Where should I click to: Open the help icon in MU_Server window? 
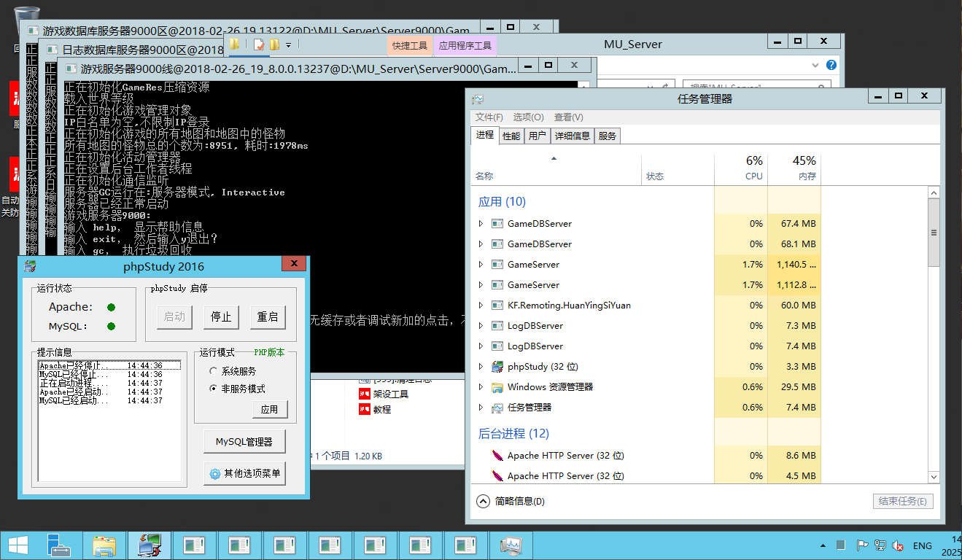click(831, 65)
